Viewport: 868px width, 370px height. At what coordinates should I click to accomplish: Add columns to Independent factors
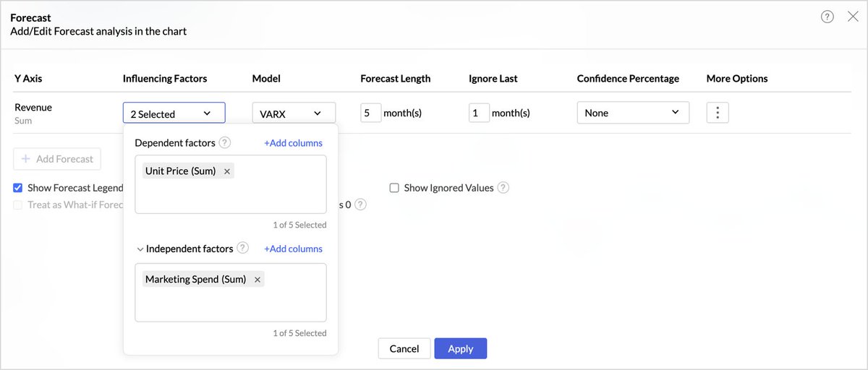click(293, 249)
